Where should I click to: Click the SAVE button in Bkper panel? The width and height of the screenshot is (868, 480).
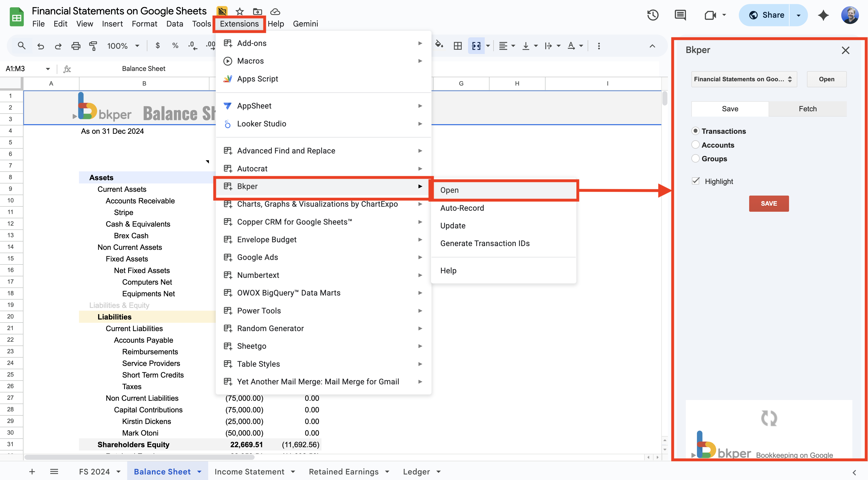click(769, 203)
